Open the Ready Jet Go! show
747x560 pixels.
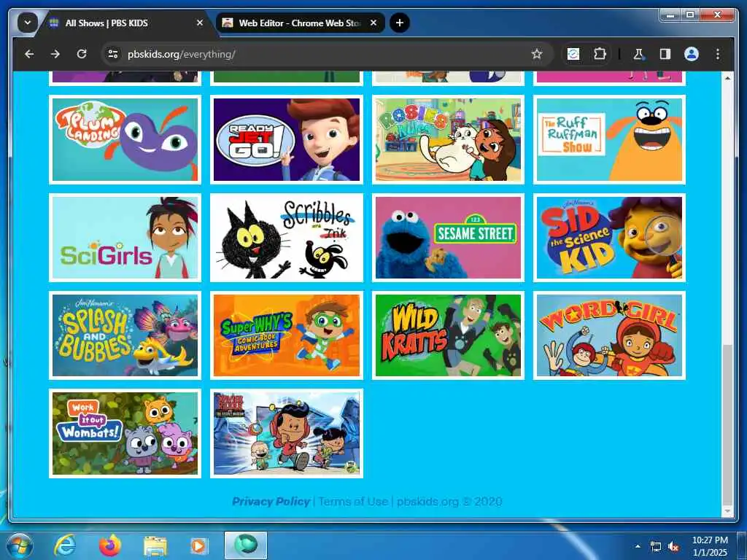pyautogui.click(x=286, y=139)
